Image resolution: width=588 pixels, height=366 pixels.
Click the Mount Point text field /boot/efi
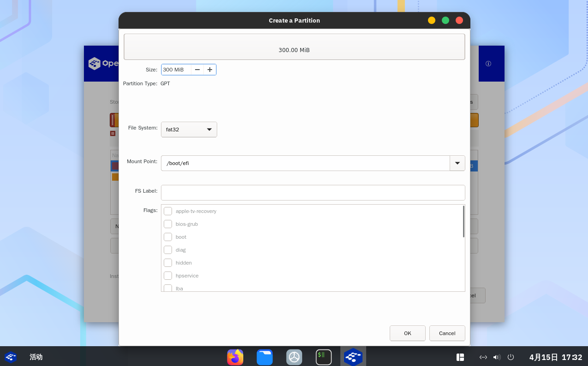[x=305, y=163]
